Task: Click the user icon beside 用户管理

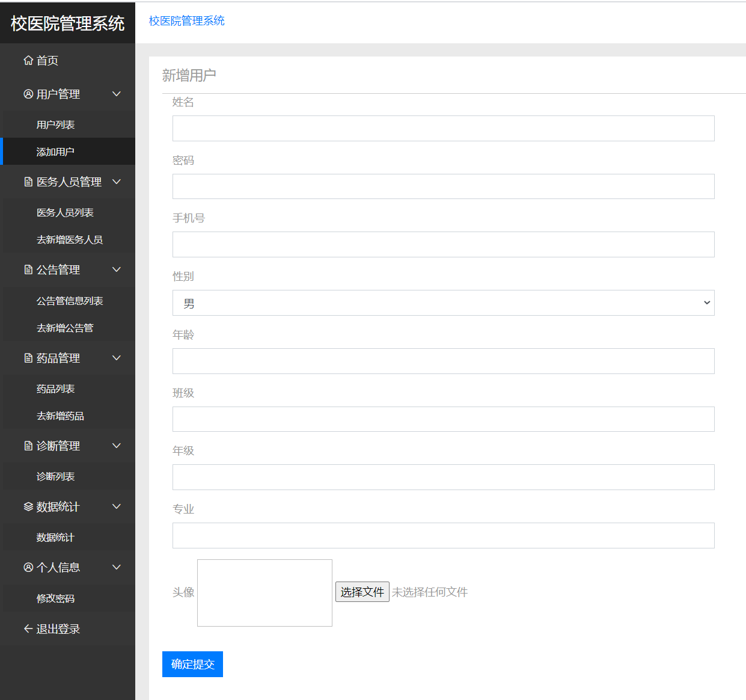Action: pyautogui.click(x=28, y=94)
